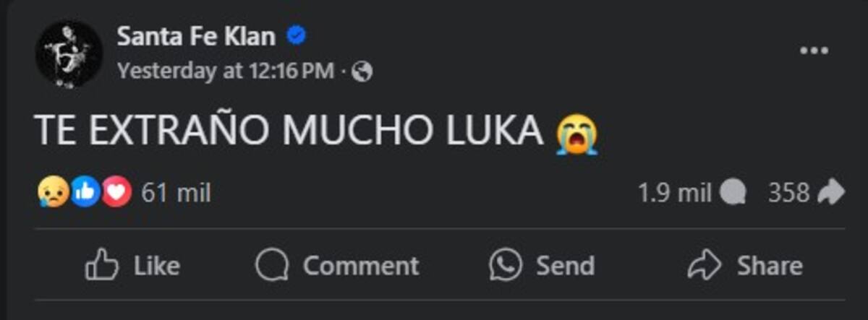Click the gray comment bubble icon
This screenshot has width=868, height=320.
tap(733, 193)
